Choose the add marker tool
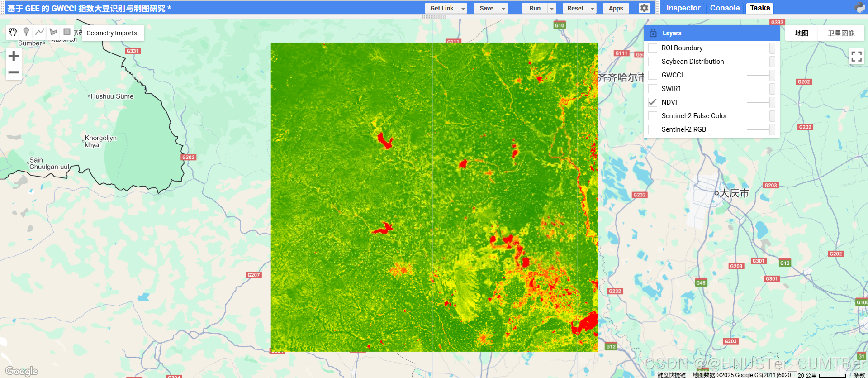This screenshot has width=868, height=378. (26, 32)
